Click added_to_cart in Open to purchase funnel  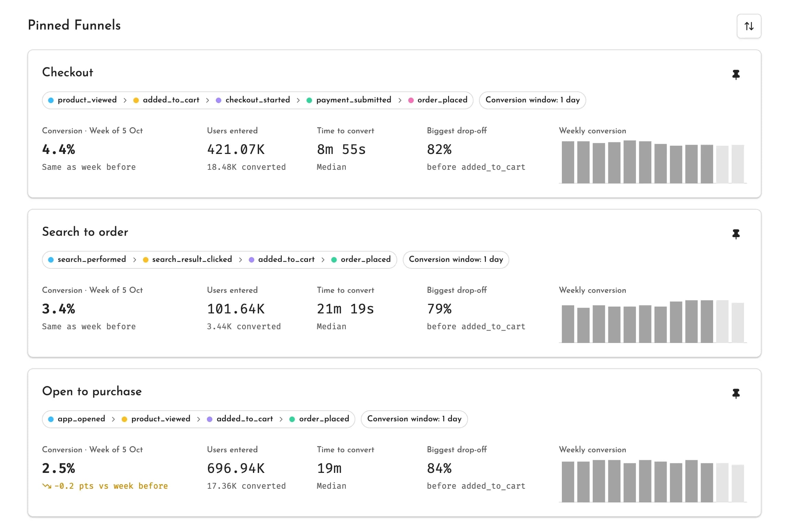pos(240,419)
